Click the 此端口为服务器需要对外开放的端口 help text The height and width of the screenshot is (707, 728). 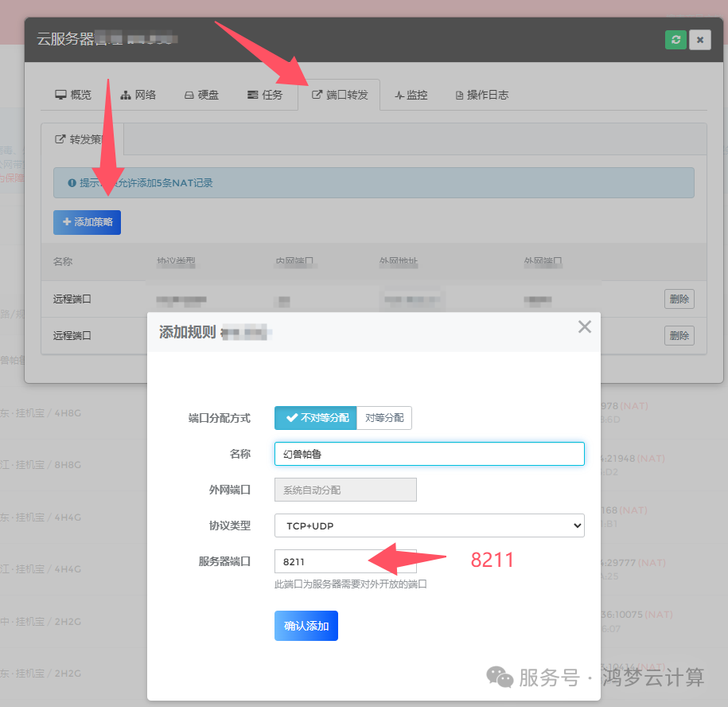[351, 584]
